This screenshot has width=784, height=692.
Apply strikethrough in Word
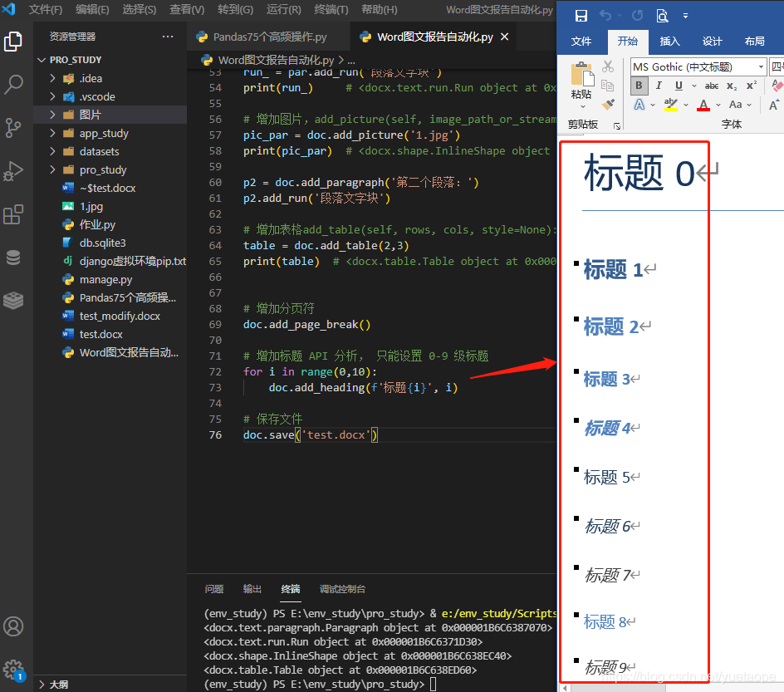[712, 86]
